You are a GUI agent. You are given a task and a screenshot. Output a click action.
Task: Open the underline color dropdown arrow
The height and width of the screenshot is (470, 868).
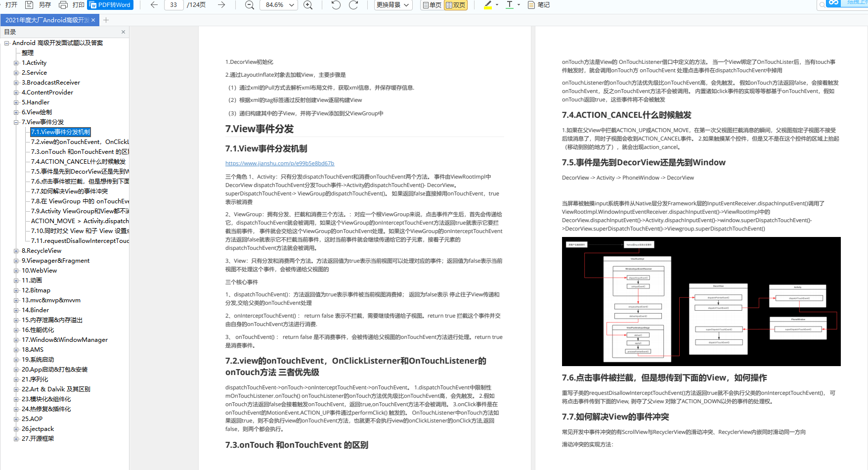[x=519, y=5]
